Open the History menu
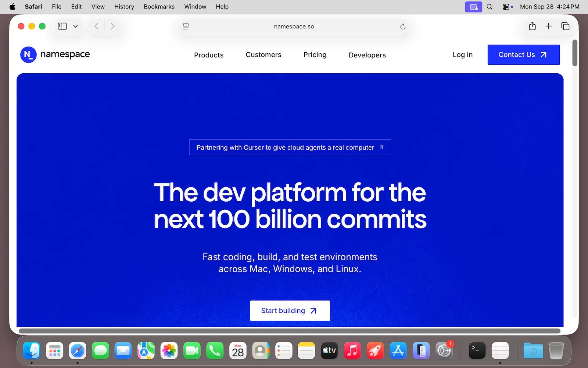Viewport: 588px width, 368px height. (x=124, y=7)
